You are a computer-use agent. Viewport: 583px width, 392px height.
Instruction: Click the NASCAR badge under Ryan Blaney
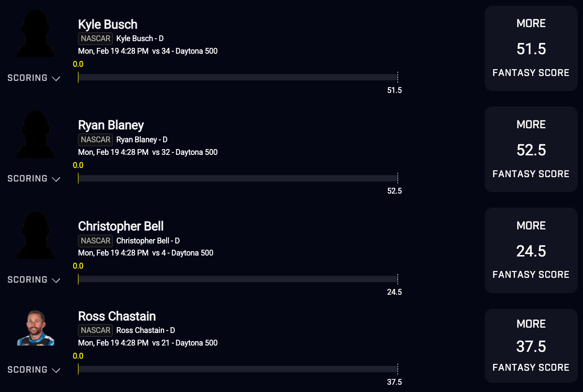(95, 140)
